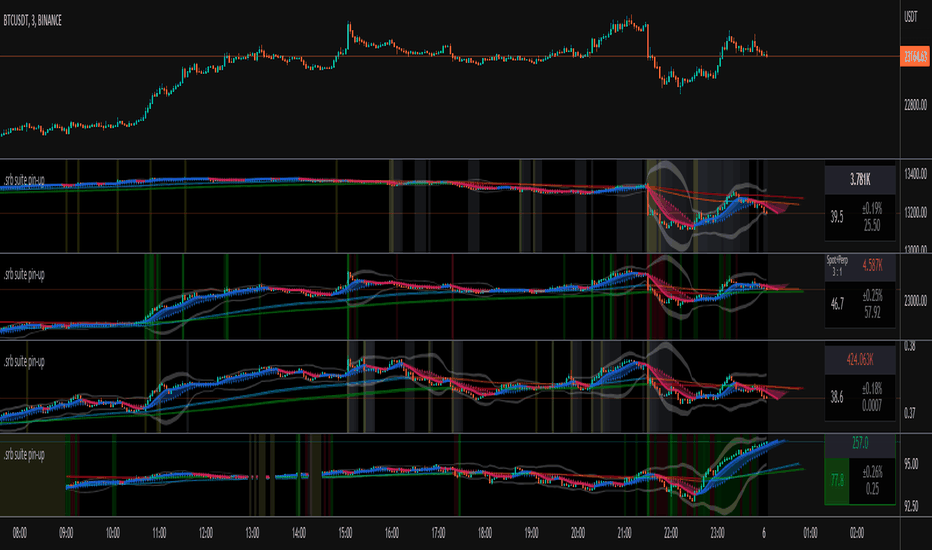
Task: Click the 23:00 time axis label
Action: pos(717,533)
